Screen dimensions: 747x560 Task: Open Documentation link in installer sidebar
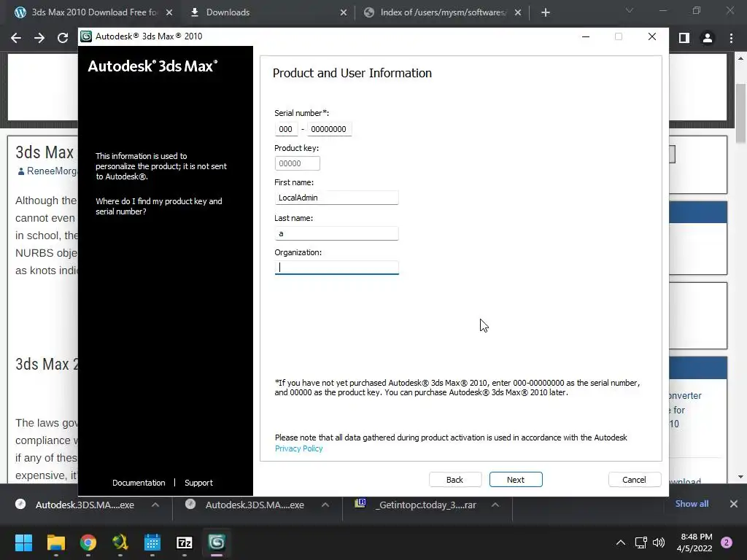139,483
